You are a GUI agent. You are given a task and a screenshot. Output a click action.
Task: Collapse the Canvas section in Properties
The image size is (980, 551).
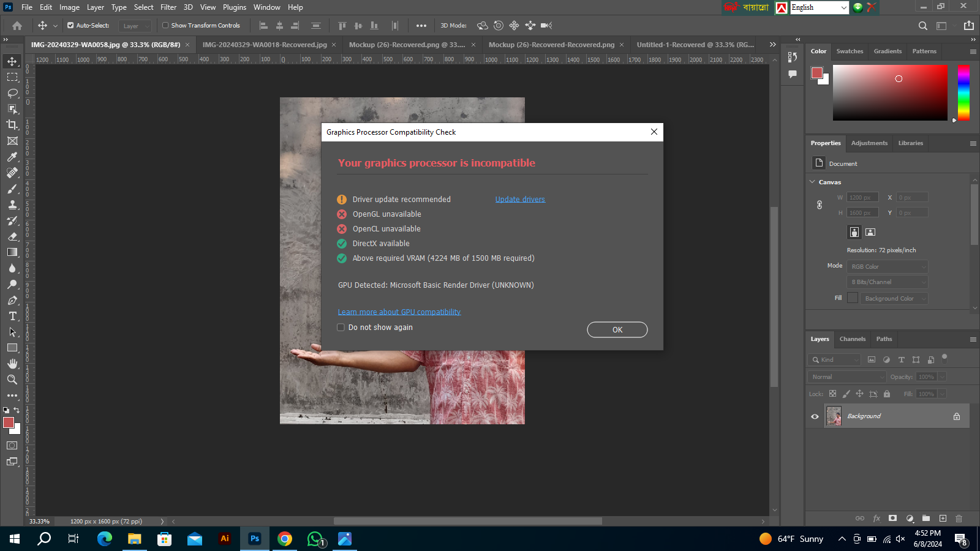tap(812, 182)
